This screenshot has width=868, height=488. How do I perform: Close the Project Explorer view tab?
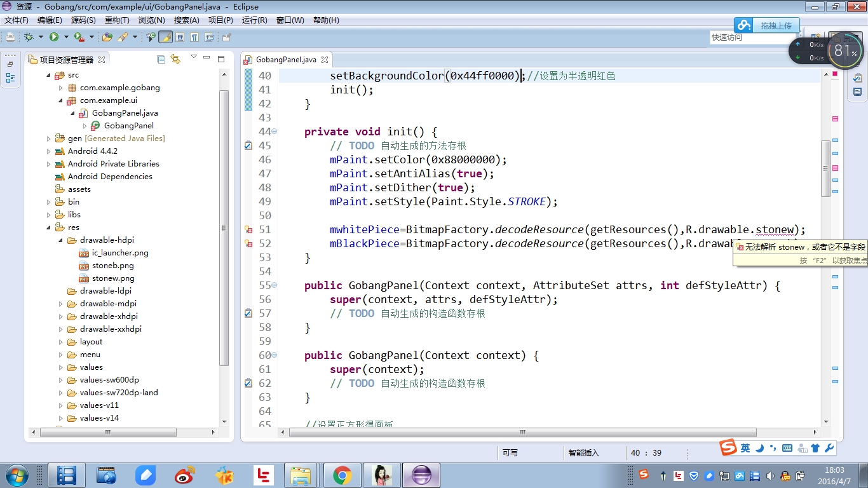[102, 59]
